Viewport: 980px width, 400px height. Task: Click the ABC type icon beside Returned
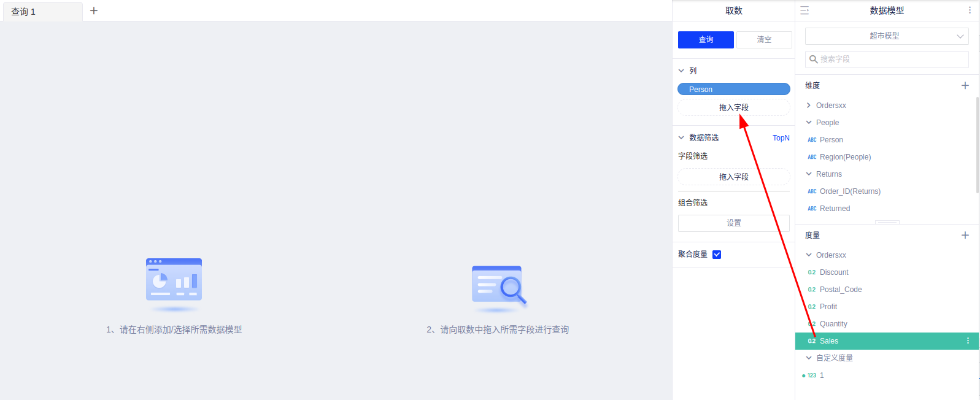pos(812,209)
